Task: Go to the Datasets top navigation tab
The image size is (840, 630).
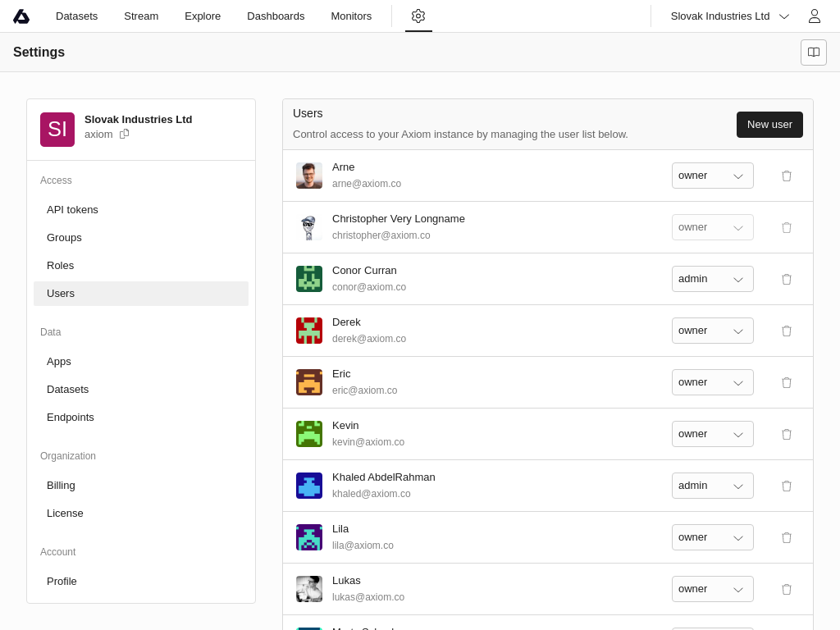Action: pyautogui.click(x=76, y=16)
